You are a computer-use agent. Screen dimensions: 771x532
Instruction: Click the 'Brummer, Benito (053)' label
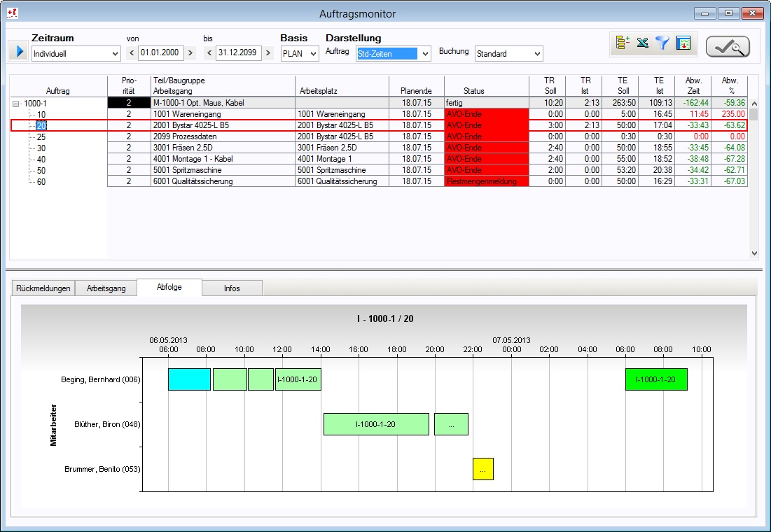(102, 469)
